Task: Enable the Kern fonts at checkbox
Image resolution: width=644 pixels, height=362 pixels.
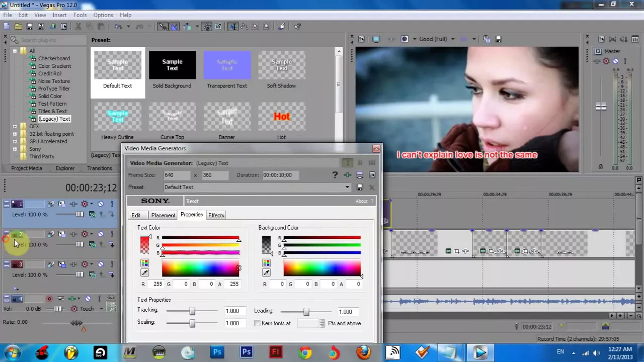Action: pos(257,323)
